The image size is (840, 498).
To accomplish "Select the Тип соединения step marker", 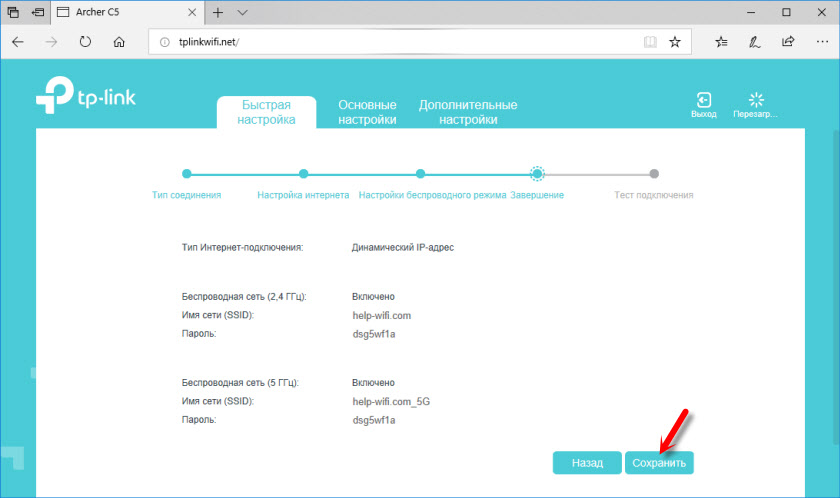I will click(186, 174).
